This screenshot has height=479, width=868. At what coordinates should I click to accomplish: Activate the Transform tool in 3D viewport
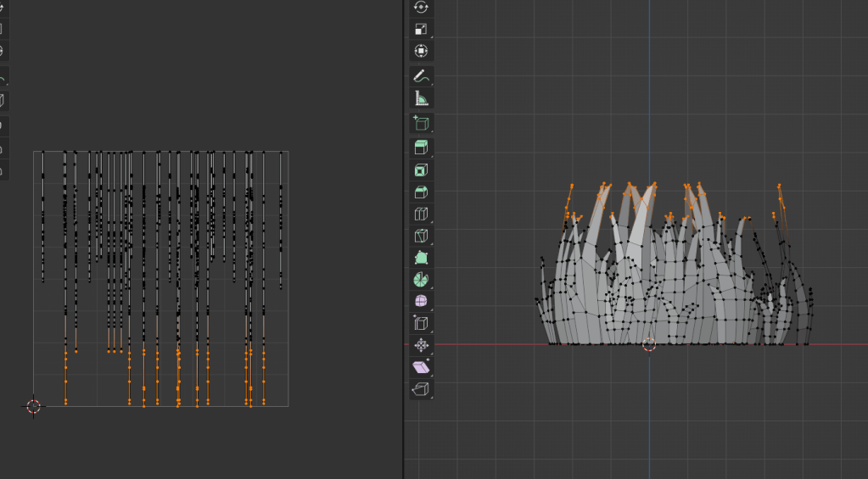coord(421,51)
